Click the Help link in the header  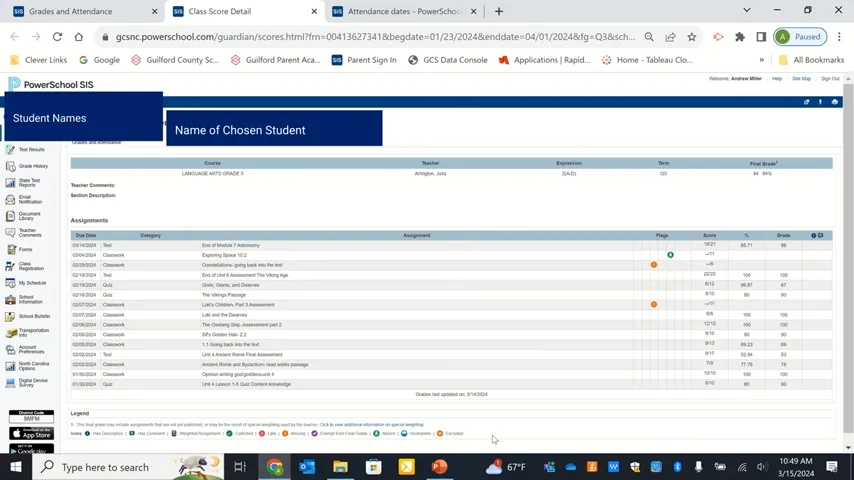(777, 78)
